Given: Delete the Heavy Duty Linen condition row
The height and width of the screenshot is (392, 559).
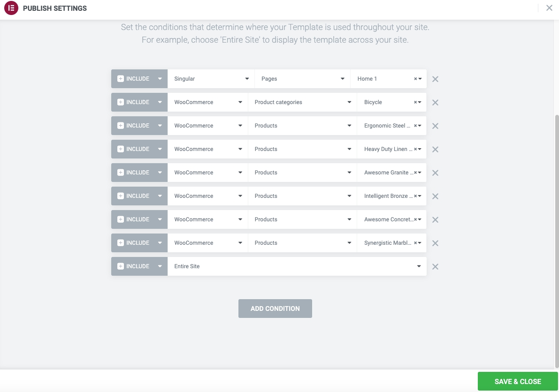Looking at the screenshot, I should [435, 150].
